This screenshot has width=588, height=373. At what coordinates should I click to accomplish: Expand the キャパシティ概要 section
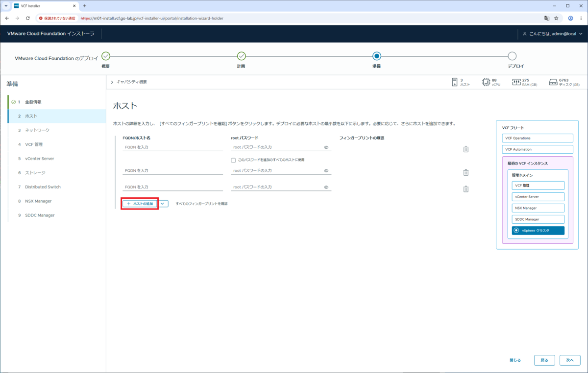[129, 82]
